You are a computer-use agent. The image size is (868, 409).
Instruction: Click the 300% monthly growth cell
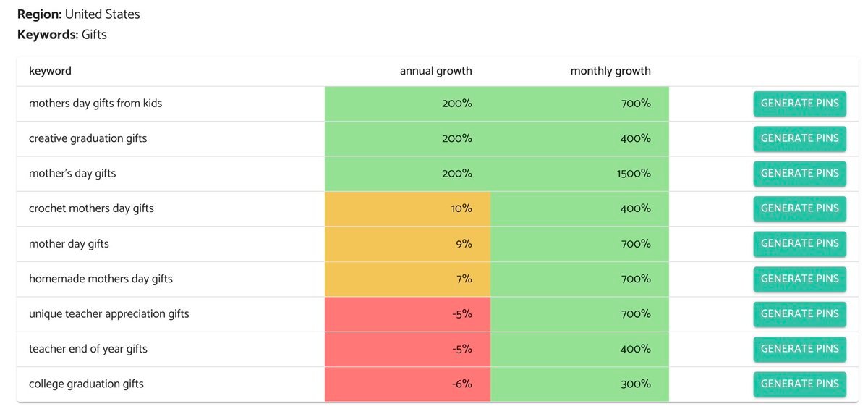[x=579, y=384]
